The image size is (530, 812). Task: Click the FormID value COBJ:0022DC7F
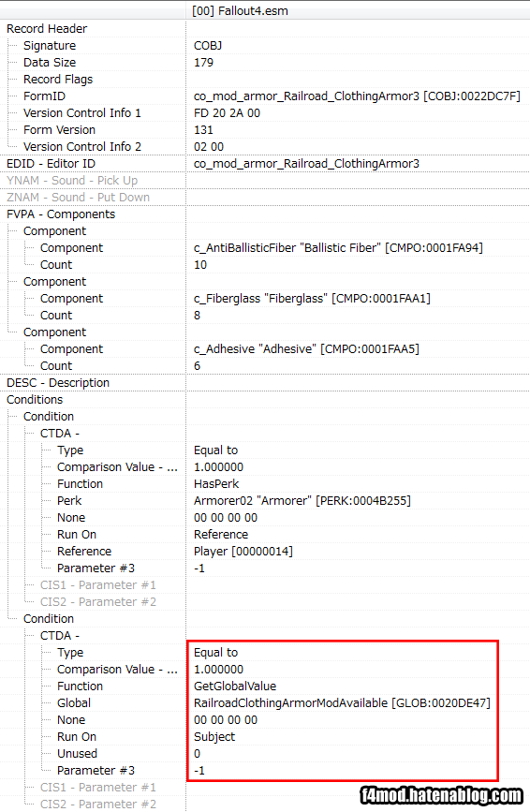357,96
